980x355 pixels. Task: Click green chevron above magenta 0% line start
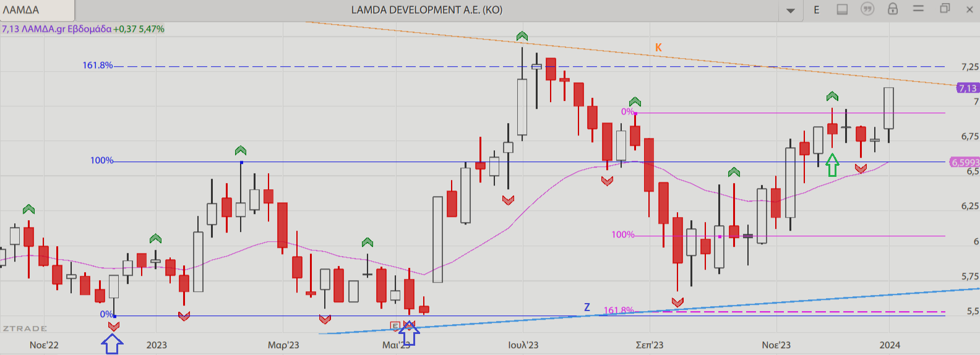(x=635, y=101)
